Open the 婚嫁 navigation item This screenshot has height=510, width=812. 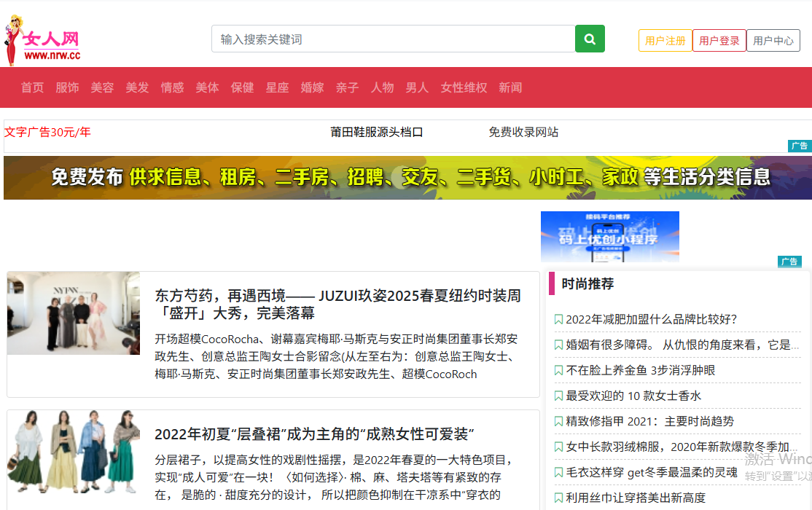point(312,87)
